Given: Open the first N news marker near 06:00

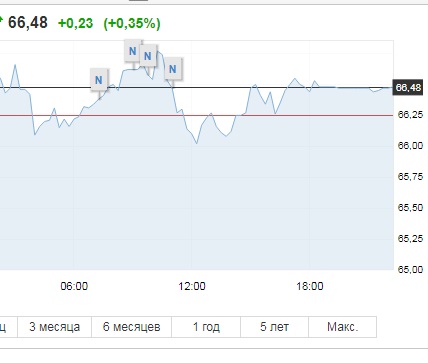Looking at the screenshot, I should [99, 80].
